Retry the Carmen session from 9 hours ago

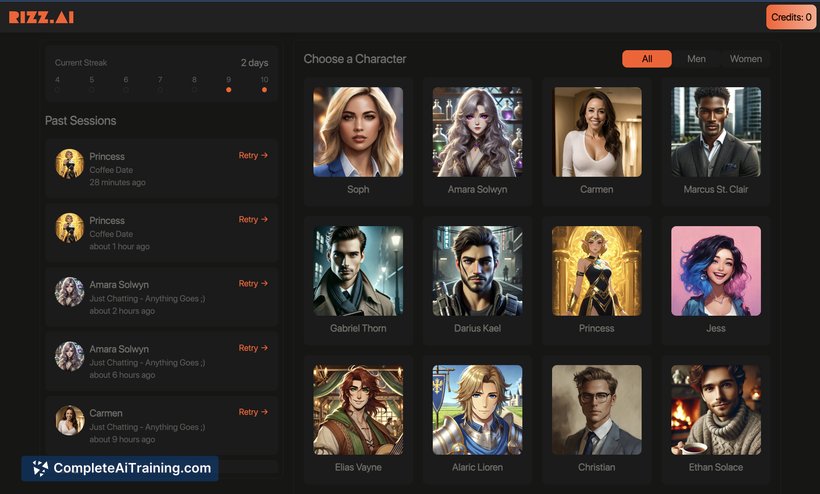tap(253, 412)
